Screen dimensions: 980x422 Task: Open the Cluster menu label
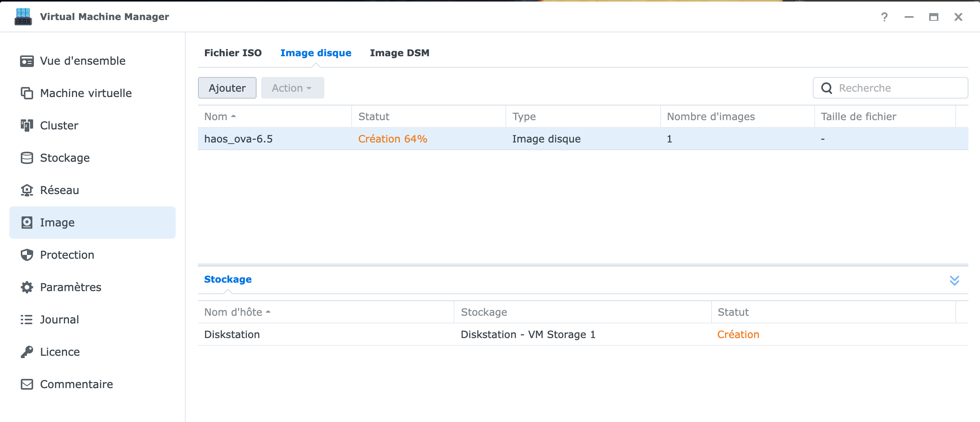click(x=59, y=126)
